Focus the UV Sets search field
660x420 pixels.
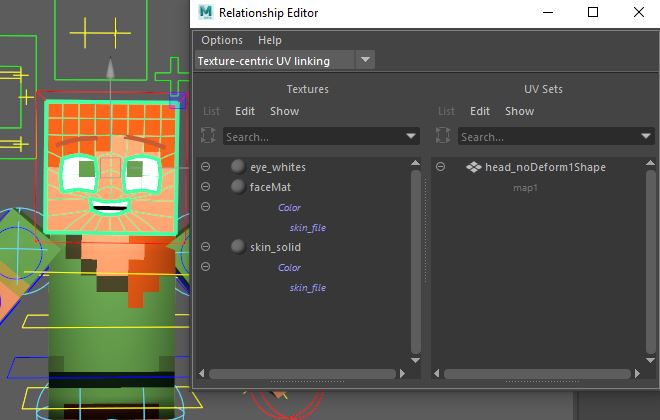pos(548,137)
